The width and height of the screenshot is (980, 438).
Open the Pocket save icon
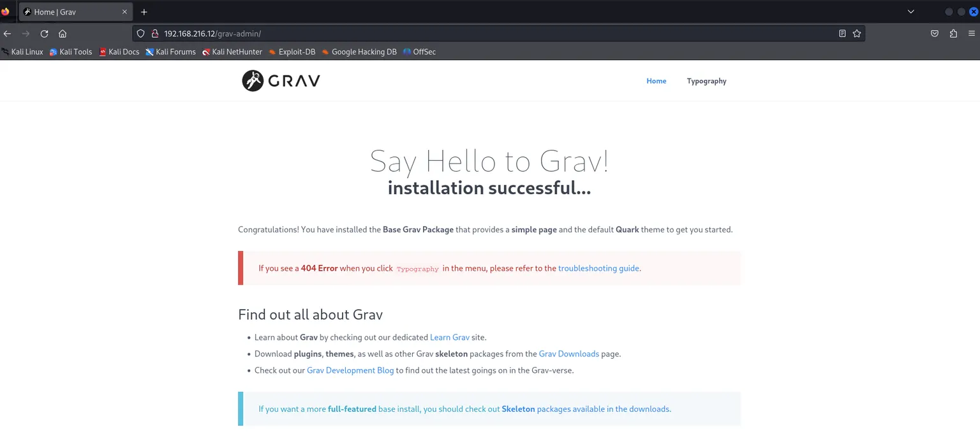point(935,34)
